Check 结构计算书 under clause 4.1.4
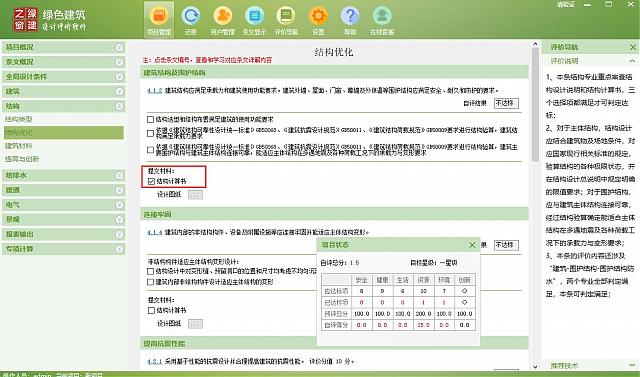Viewport: 640px width, 377px height. coord(151,310)
